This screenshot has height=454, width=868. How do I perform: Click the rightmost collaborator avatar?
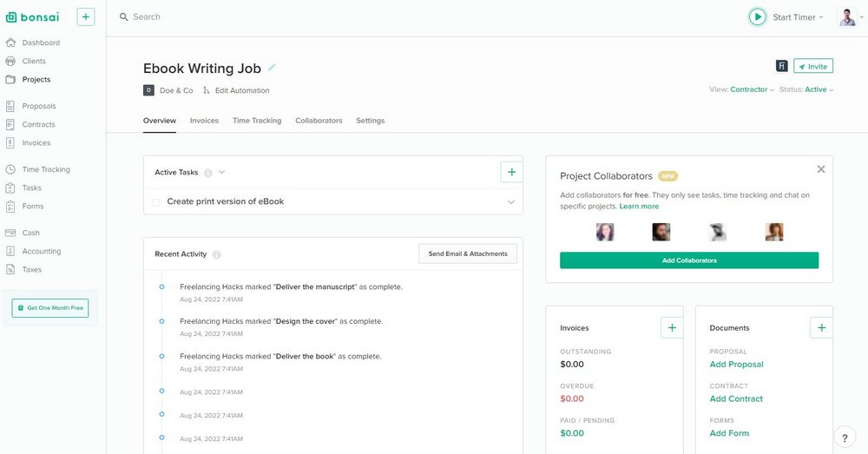coord(774,232)
